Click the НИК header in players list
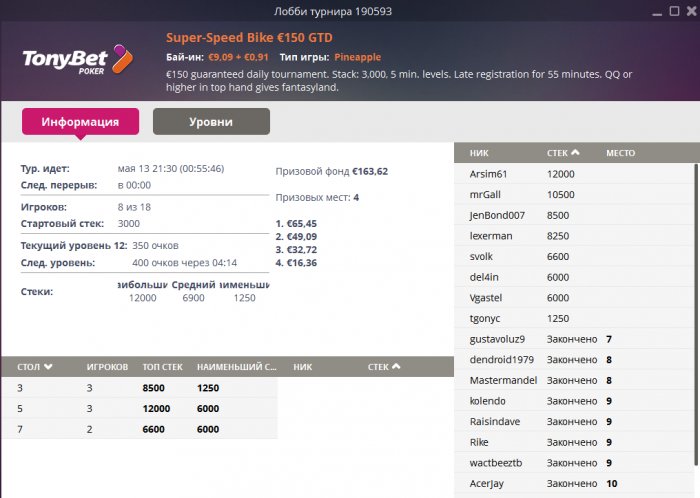The image size is (700, 498). pyautogui.click(x=478, y=153)
